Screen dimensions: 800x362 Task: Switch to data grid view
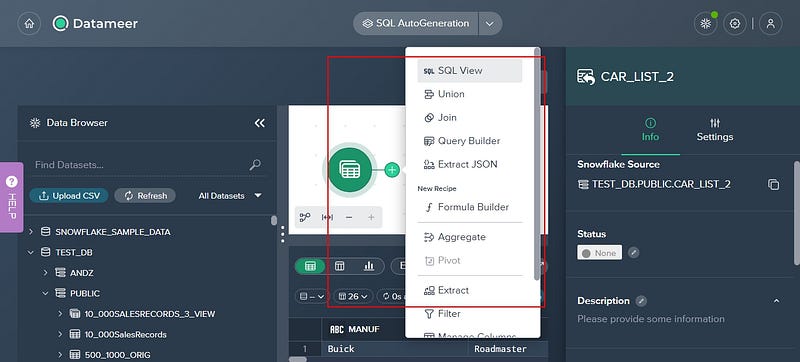point(310,266)
